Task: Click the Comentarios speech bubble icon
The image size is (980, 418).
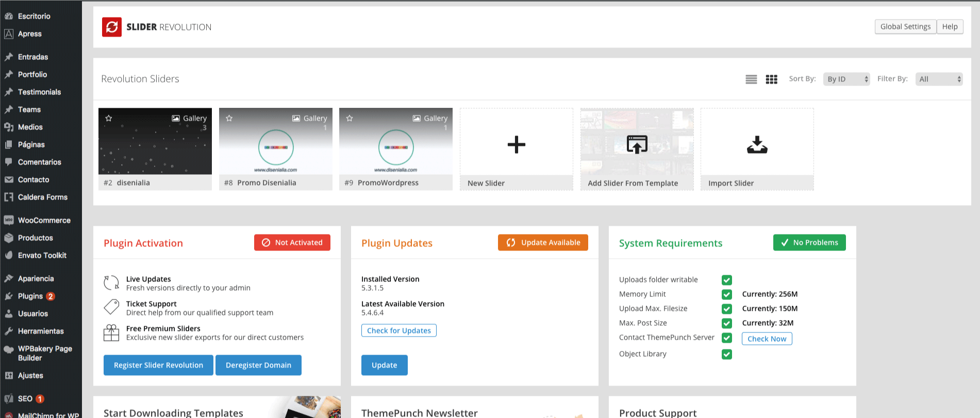Action: point(9,162)
